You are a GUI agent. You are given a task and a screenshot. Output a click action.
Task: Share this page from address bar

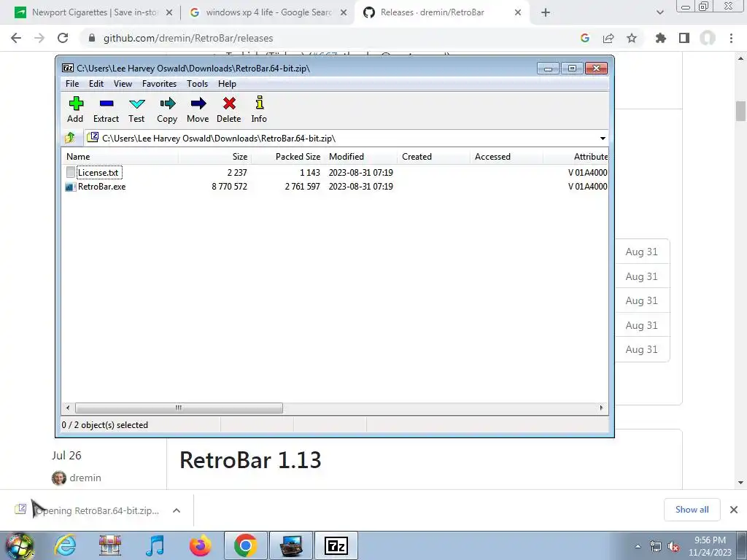point(608,38)
